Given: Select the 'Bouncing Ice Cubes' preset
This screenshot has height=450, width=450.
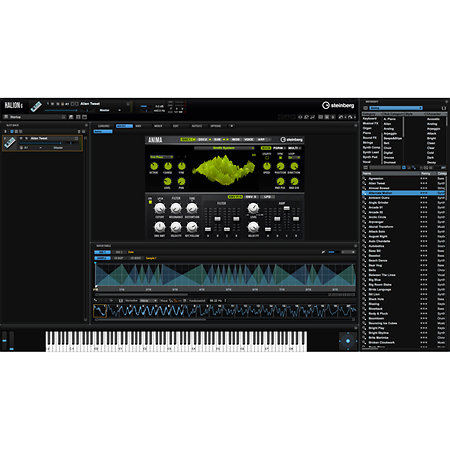Looking at the screenshot, I should pos(383,323).
